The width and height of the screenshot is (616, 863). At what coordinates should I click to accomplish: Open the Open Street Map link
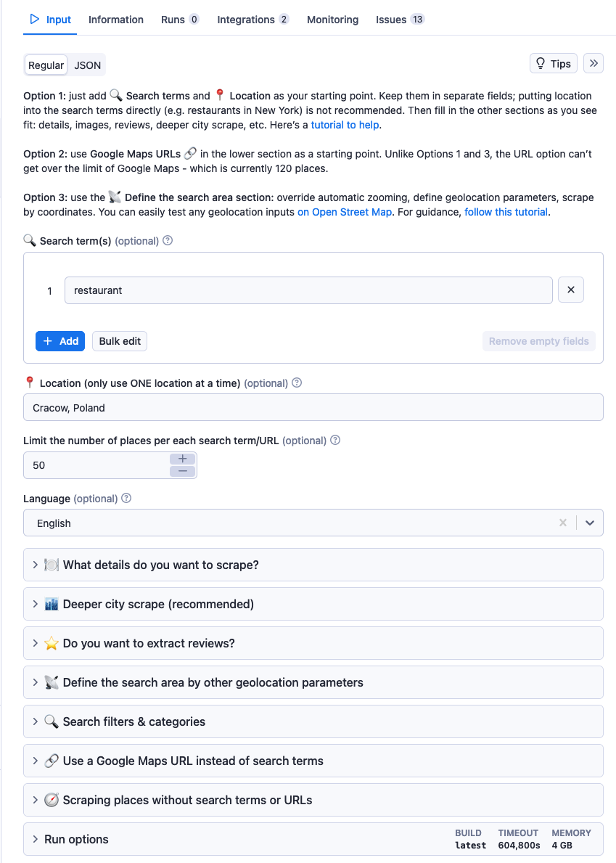coord(344,212)
